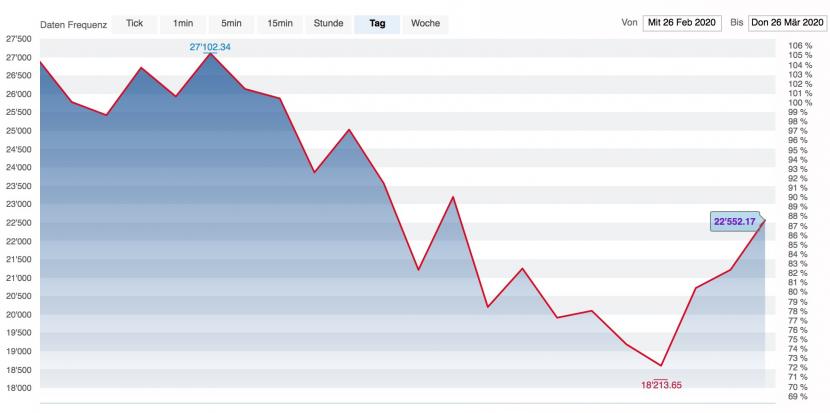Image resolution: width=830 pixels, height=413 pixels.
Task: Select the Tick data frequency
Action: (x=134, y=24)
